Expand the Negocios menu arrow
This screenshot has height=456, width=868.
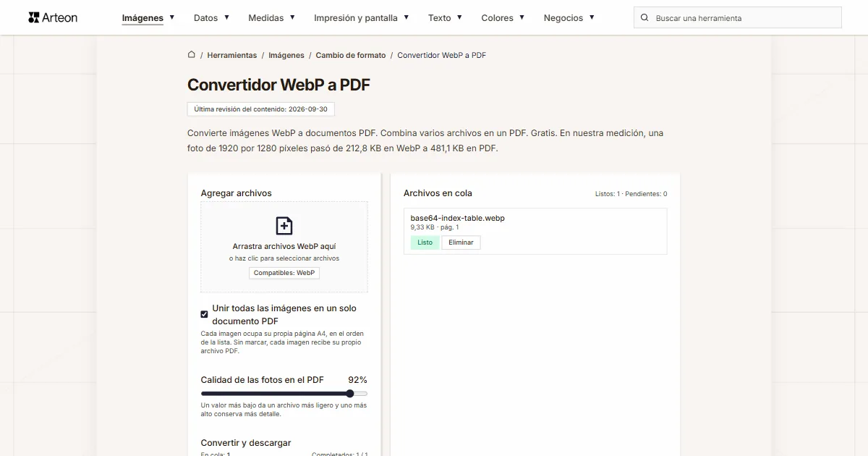click(x=592, y=17)
